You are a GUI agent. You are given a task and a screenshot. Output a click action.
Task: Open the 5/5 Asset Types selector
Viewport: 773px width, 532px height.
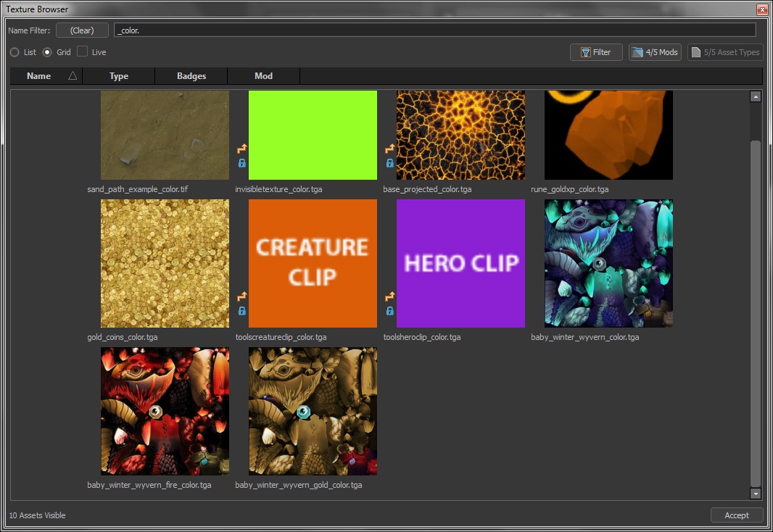pos(725,52)
